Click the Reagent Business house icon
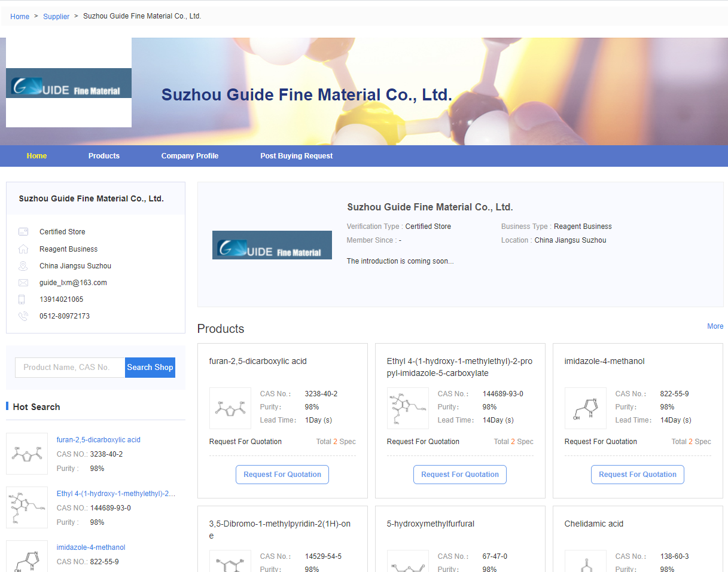Screen dimensions: 728x572 coord(23,249)
